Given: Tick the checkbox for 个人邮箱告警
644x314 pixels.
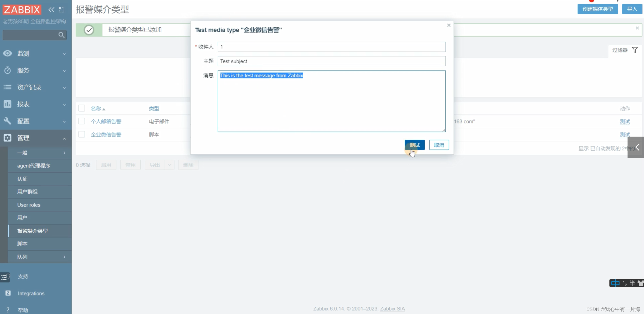Looking at the screenshot, I should [82, 121].
